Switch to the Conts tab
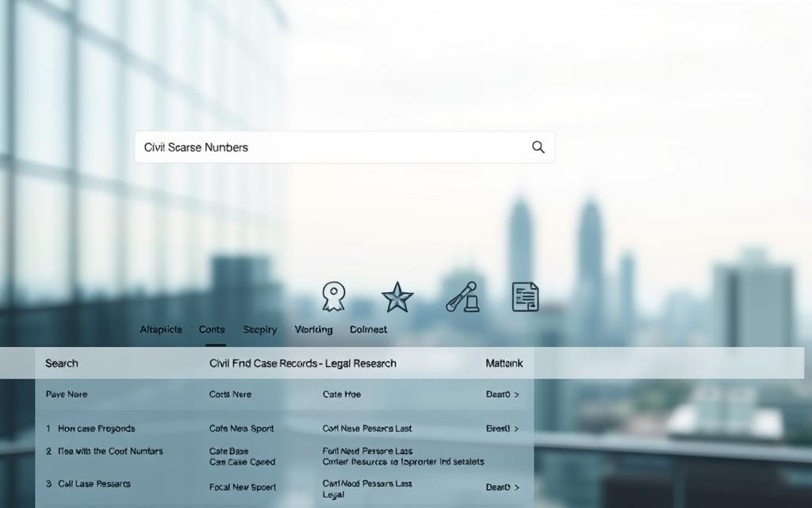 [212, 329]
